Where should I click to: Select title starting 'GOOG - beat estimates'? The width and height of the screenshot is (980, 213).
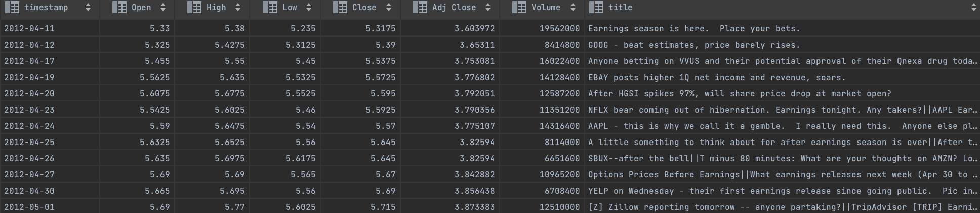[x=694, y=45]
